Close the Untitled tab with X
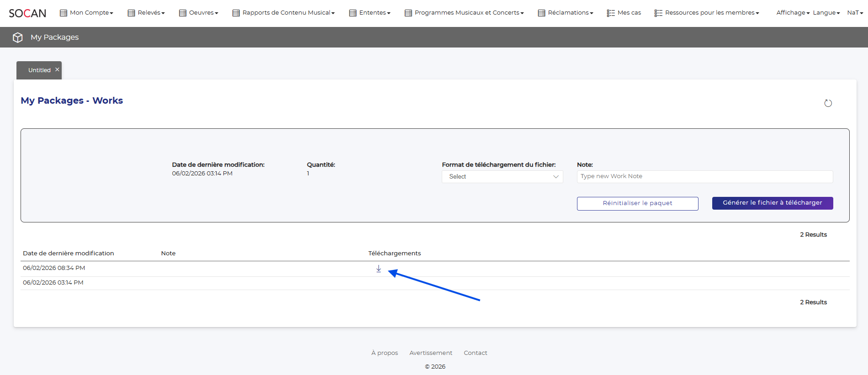This screenshot has width=868, height=375. (57, 70)
